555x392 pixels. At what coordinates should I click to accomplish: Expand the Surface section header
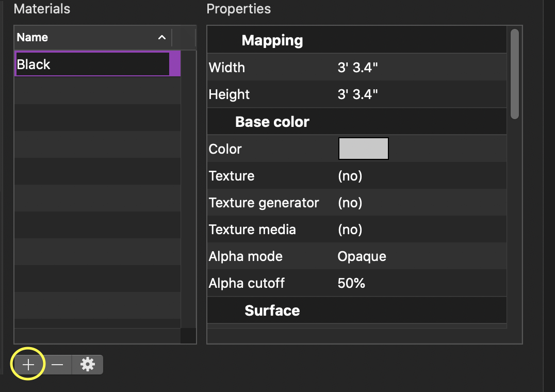(357, 310)
